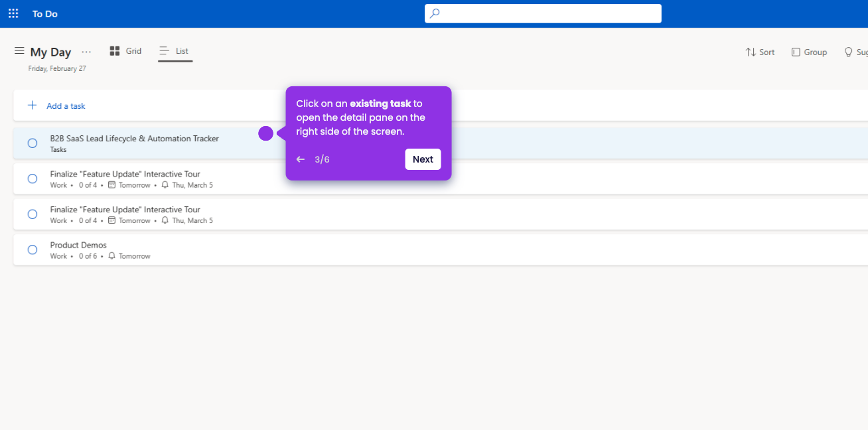The width and height of the screenshot is (868, 430).
Task: Click the Add a task field
Action: point(441,106)
